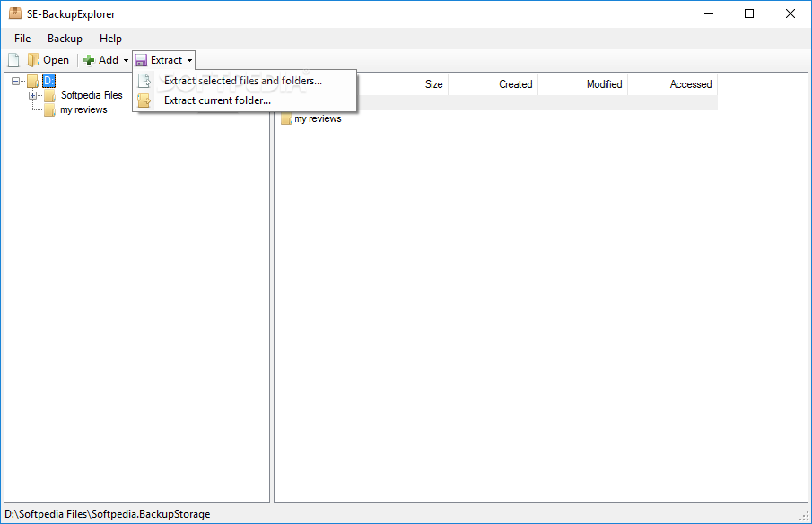The height and width of the screenshot is (524, 812).
Task: Click my reviews folder icon in file list
Action: (286, 119)
